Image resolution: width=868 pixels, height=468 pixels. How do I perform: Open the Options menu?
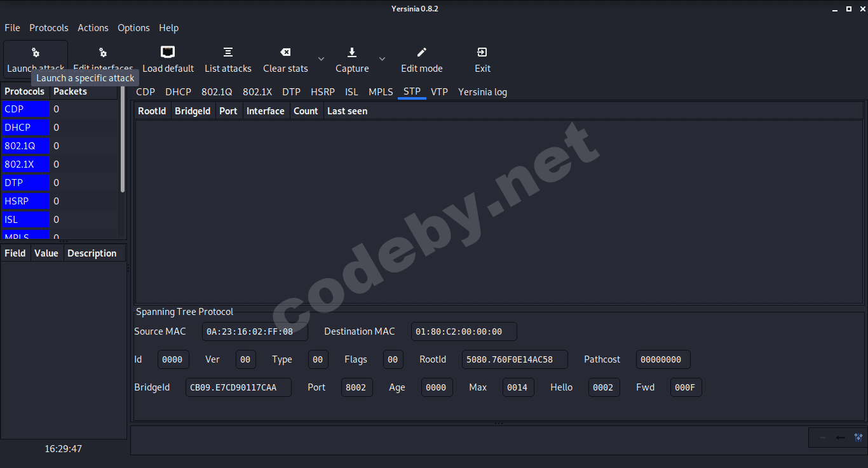133,28
